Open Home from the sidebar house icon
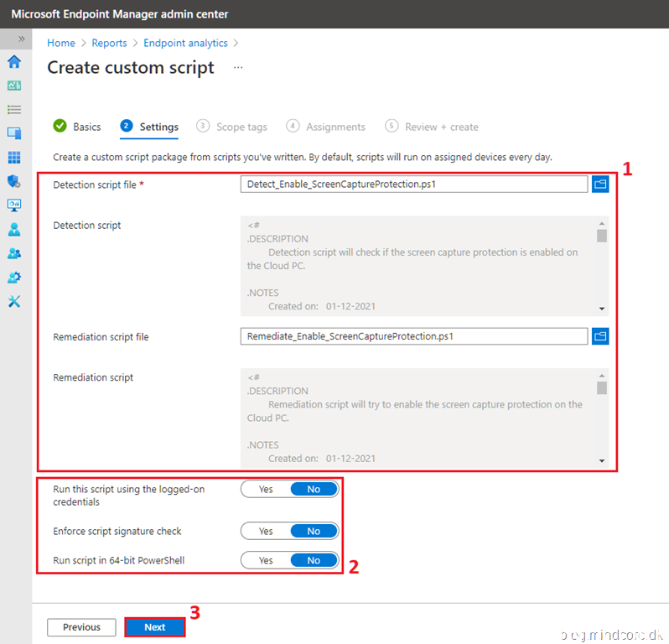This screenshot has height=644, width=669. 14,61
